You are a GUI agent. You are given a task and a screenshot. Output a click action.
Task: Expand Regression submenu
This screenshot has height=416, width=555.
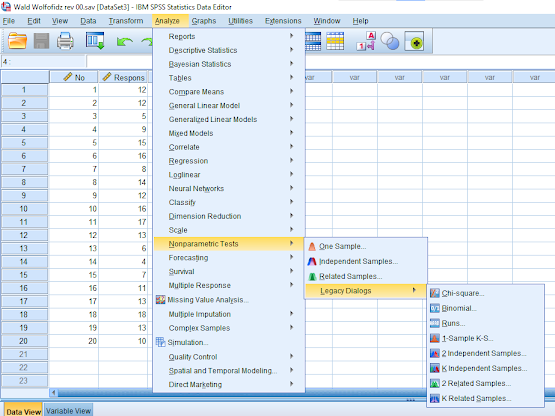pos(229,161)
